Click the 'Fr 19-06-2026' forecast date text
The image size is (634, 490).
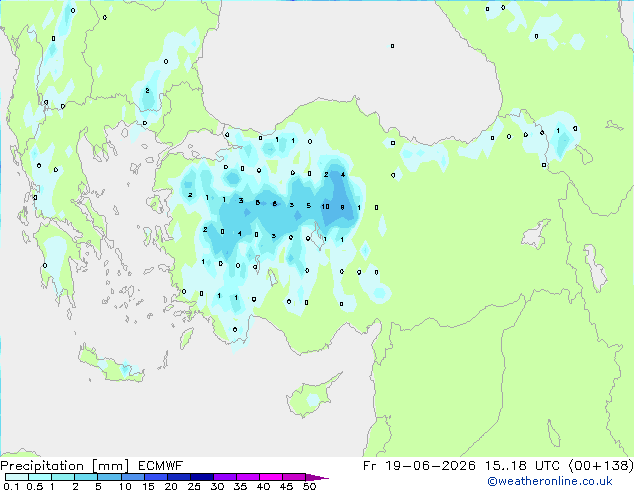point(419,466)
